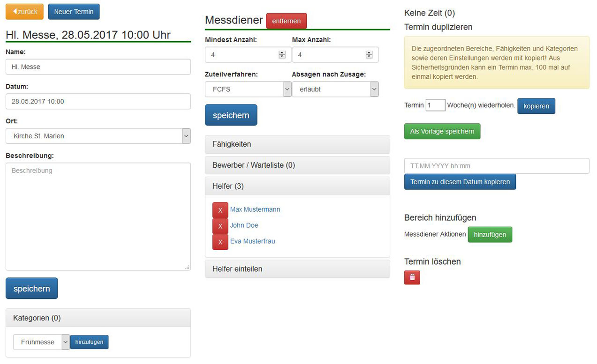The image size is (597, 364).
Task: Remove Eva Musterfrau with the red X
Action: [x=220, y=242]
